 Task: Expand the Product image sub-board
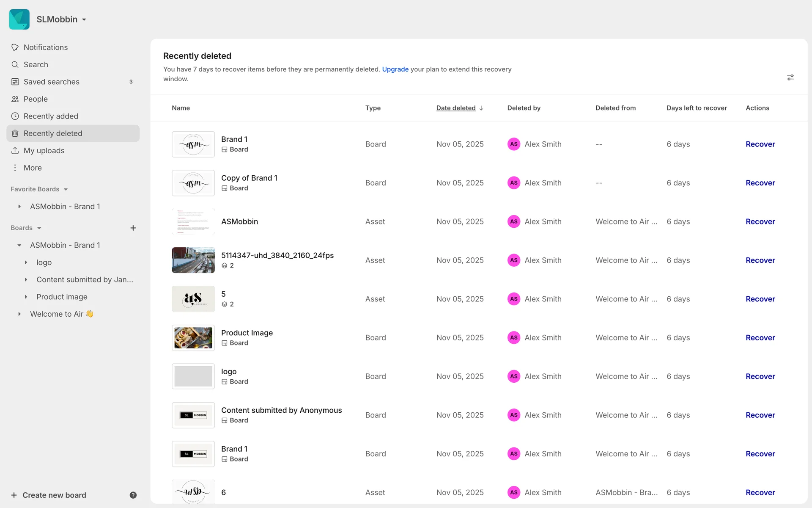point(26,297)
